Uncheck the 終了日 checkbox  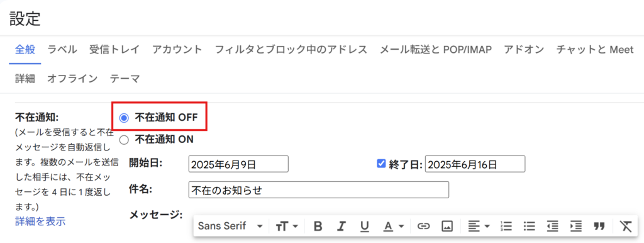click(380, 164)
